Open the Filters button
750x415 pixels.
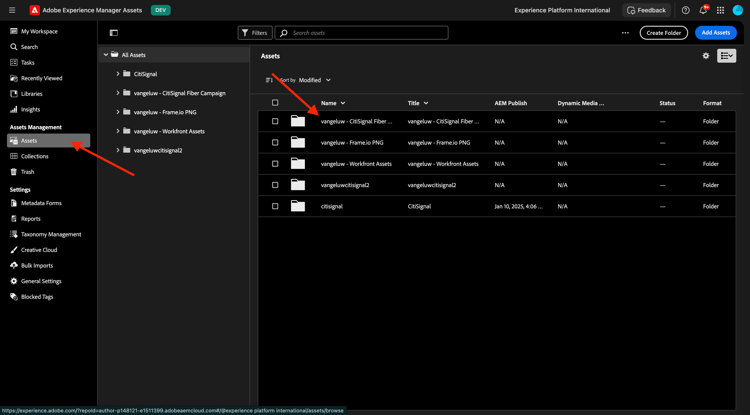pos(255,33)
